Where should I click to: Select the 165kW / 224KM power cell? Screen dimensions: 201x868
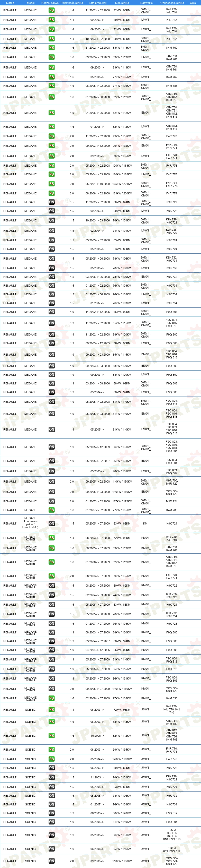(x=122, y=184)
